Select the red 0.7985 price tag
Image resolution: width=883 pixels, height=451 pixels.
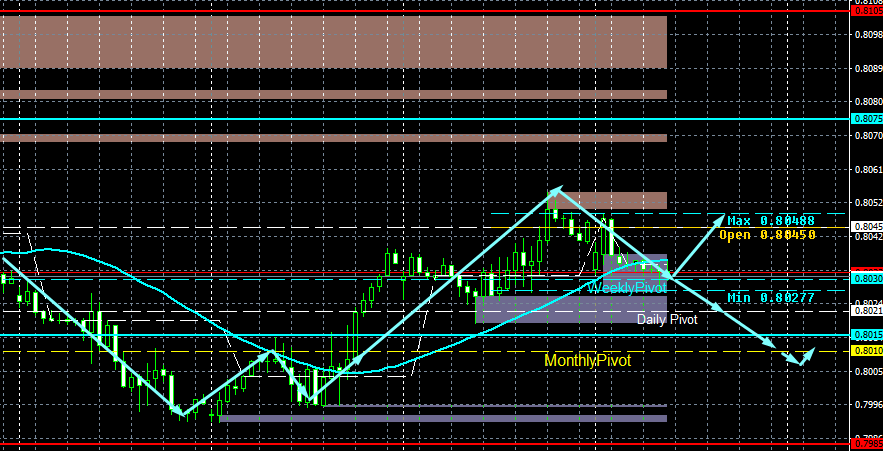(x=868, y=444)
